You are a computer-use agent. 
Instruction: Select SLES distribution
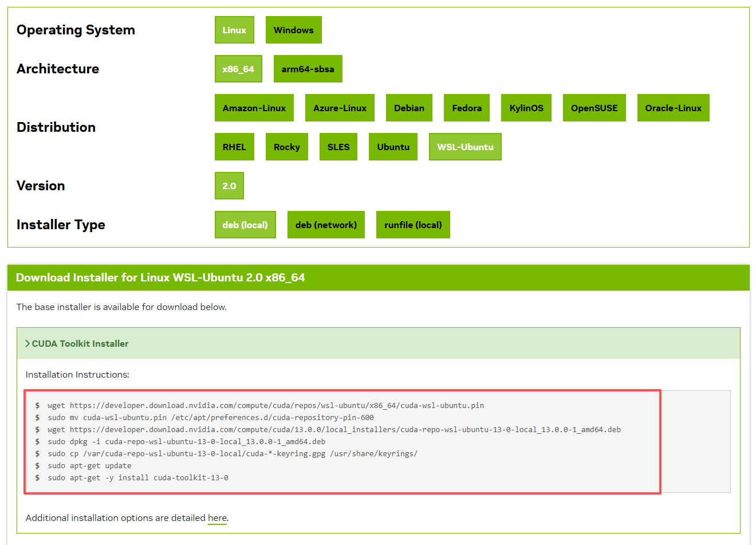(338, 147)
